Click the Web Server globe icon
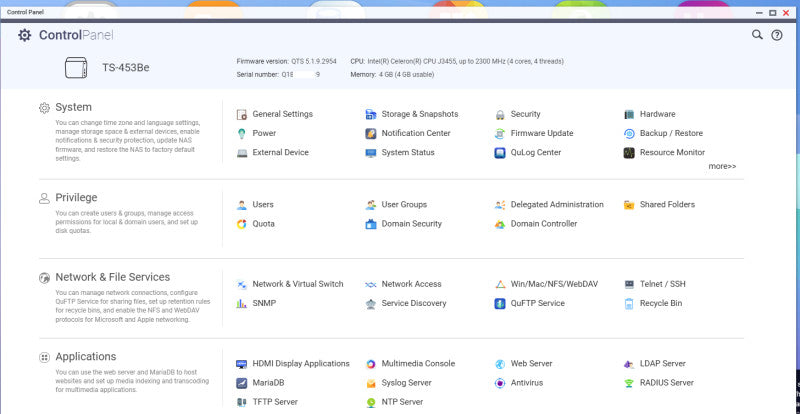Viewport: 800px width, 414px height. tap(500, 364)
